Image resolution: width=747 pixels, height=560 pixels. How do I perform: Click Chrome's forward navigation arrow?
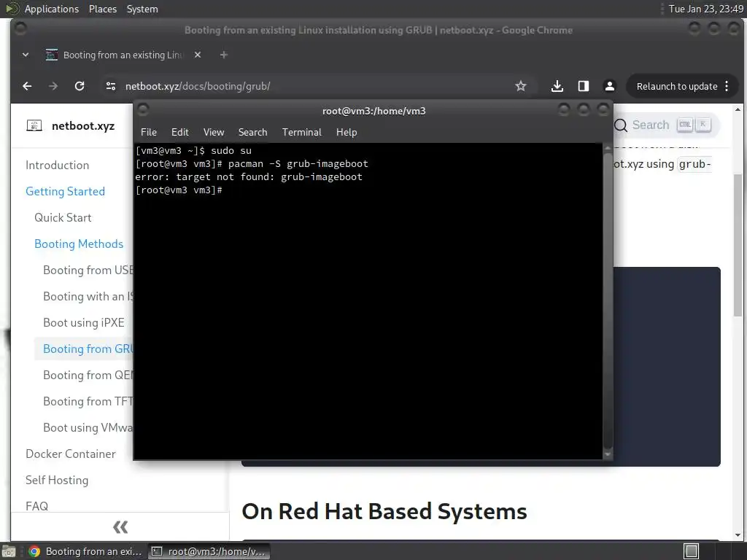(53, 86)
